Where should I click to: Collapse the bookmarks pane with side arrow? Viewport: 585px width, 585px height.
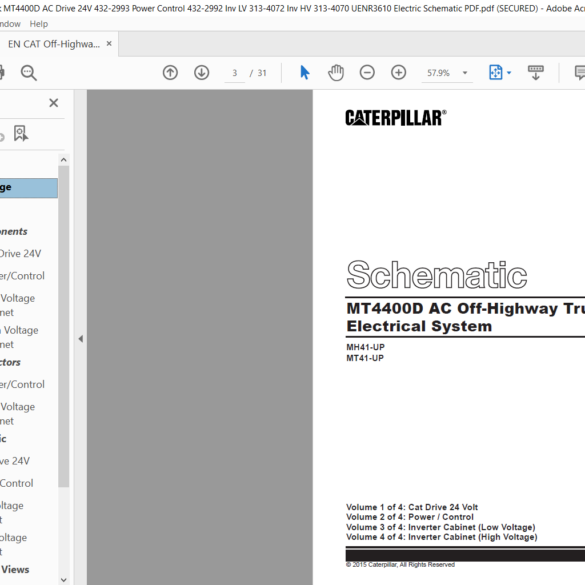tap(81, 339)
